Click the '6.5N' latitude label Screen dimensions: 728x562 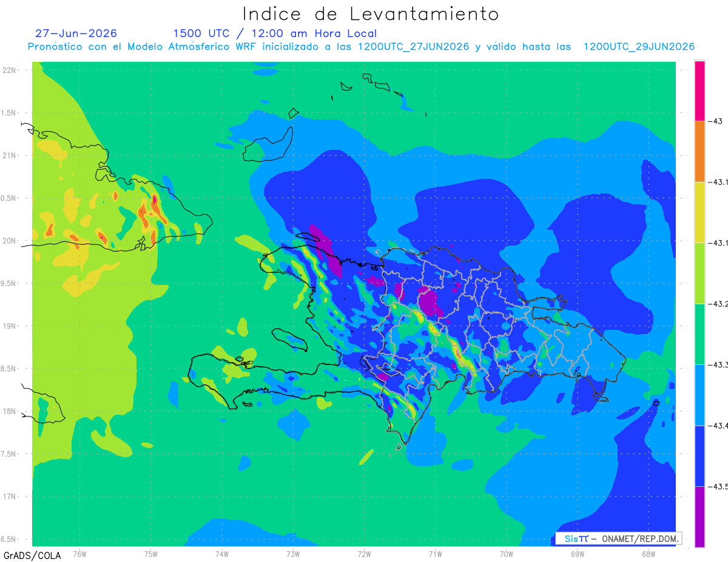[9, 539]
